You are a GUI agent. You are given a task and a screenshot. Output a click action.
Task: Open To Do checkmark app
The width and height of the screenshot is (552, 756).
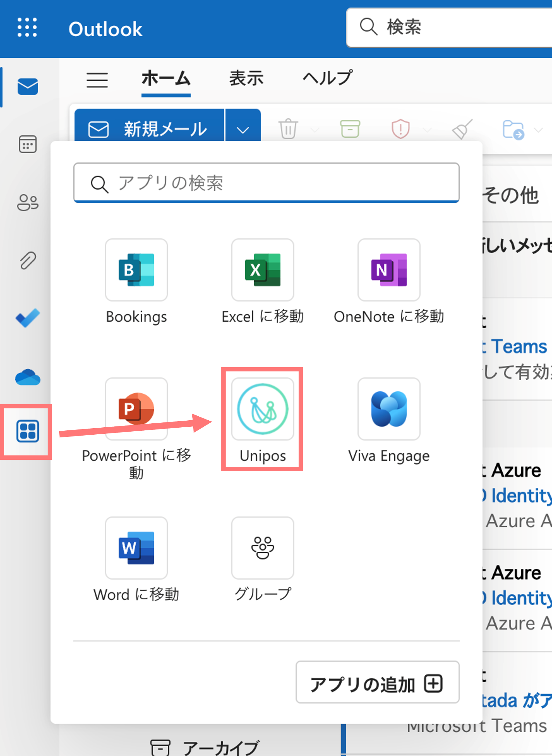(x=28, y=318)
